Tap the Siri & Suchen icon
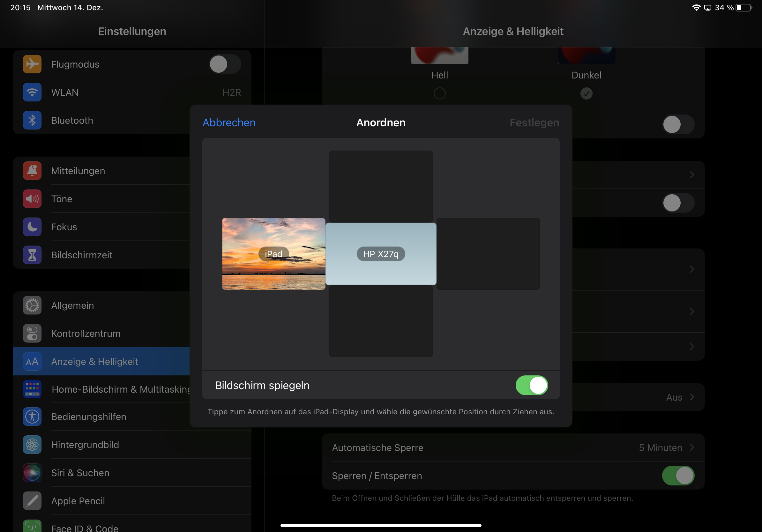 coord(32,473)
